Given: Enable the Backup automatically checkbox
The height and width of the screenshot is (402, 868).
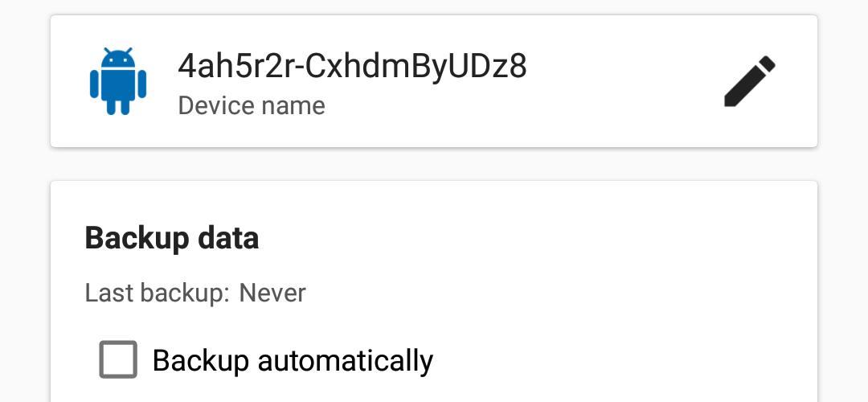Looking at the screenshot, I should pyautogui.click(x=118, y=359).
